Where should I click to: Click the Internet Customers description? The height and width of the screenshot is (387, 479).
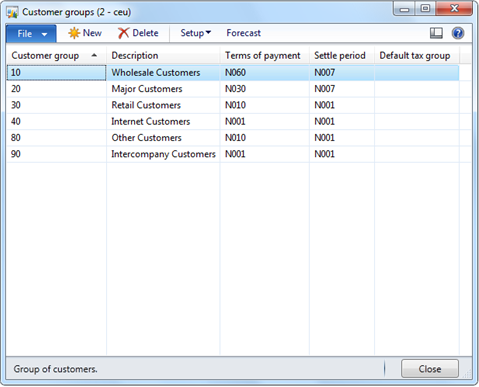(151, 121)
